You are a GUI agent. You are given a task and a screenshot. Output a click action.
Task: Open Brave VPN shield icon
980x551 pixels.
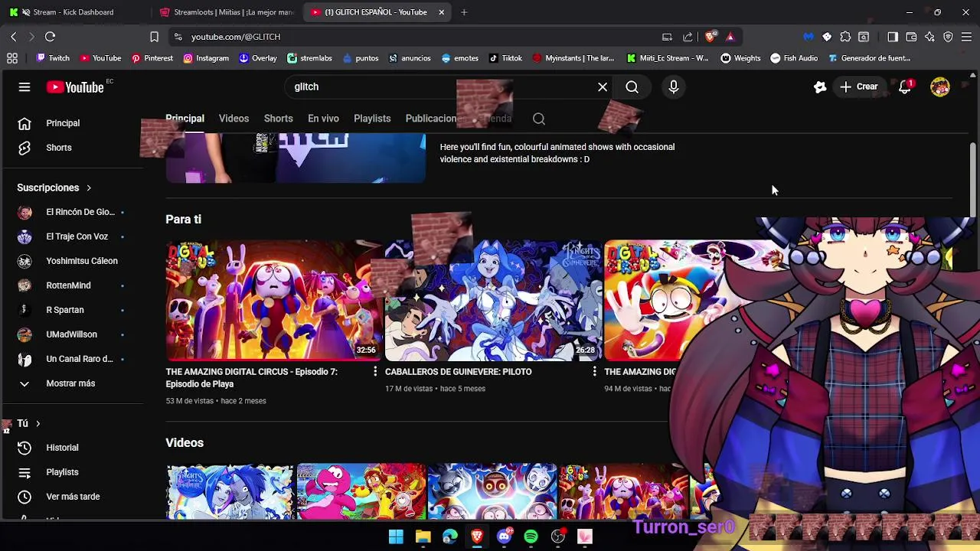point(948,37)
